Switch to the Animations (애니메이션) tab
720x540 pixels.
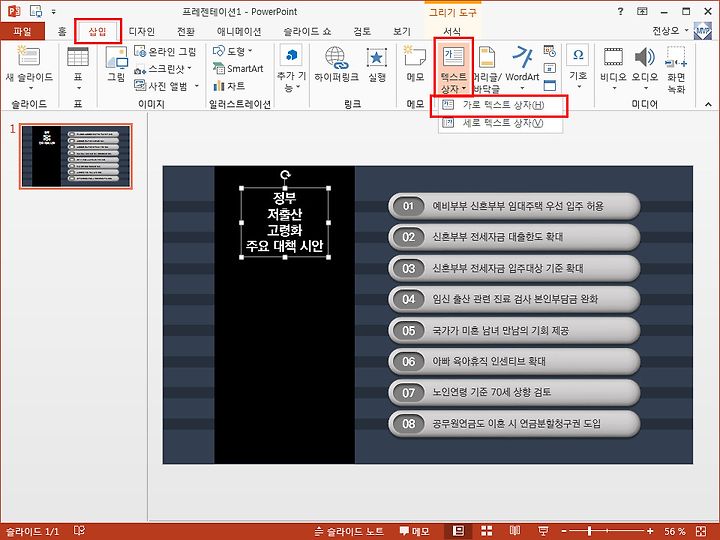tap(239, 31)
